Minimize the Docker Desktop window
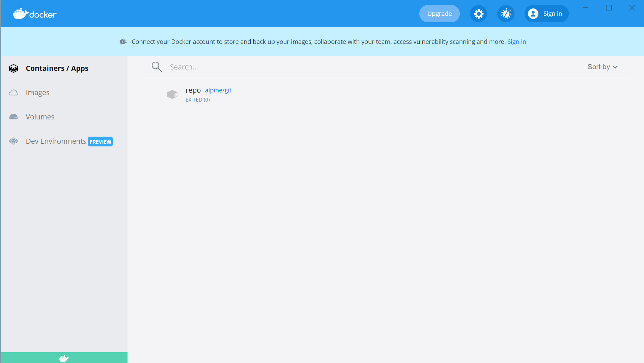 click(585, 7)
